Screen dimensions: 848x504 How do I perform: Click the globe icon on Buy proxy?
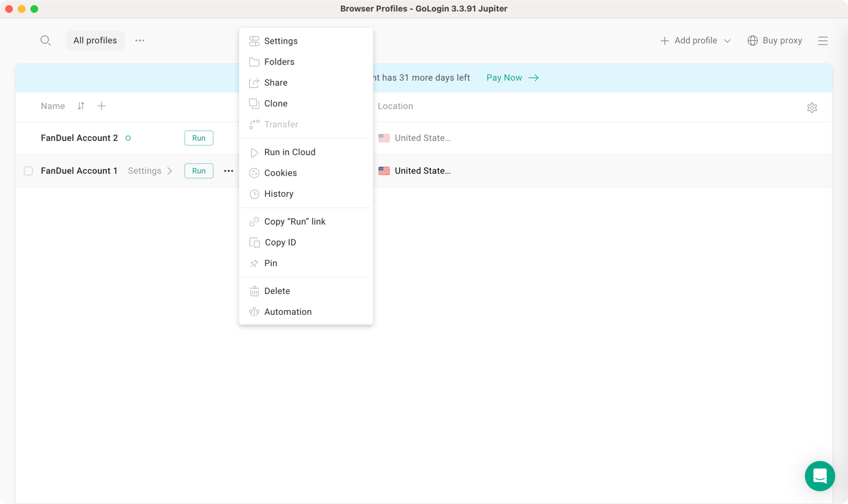752,40
